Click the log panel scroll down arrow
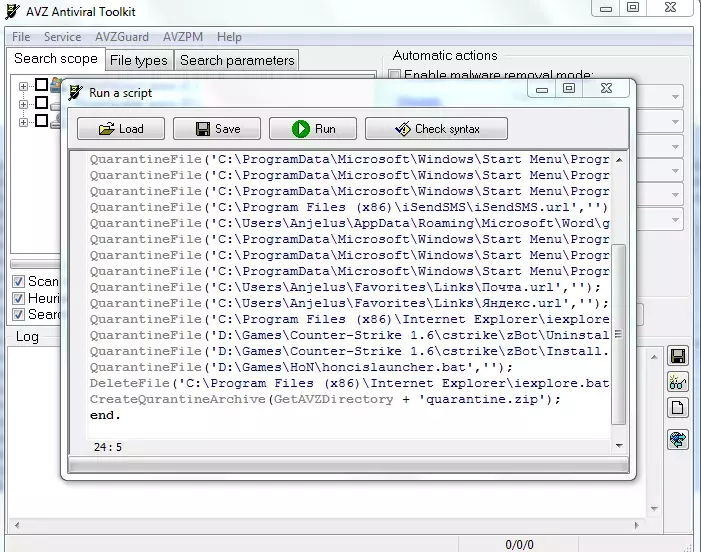 tap(654, 509)
